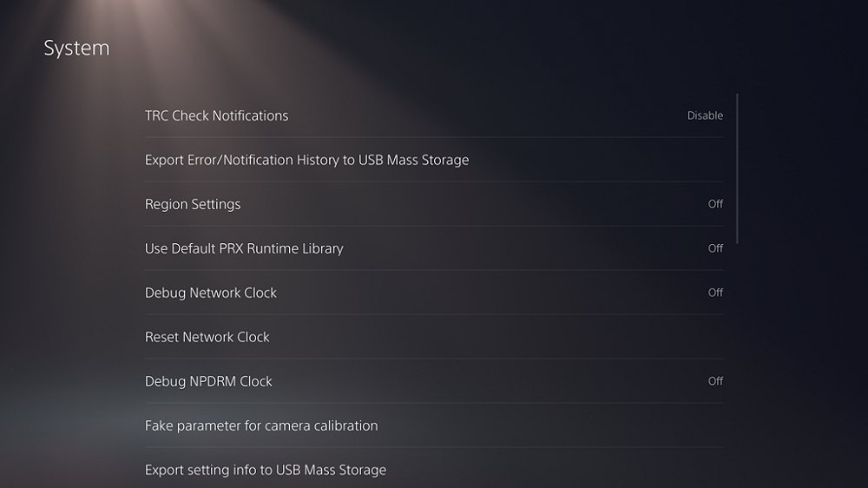Open the camera calibration fake parameter entry

tap(261, 425)
